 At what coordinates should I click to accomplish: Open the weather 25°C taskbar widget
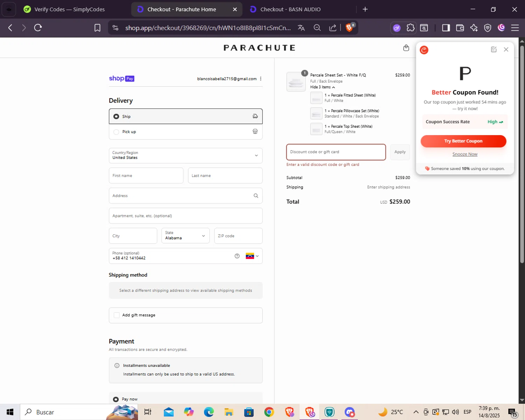391,412
